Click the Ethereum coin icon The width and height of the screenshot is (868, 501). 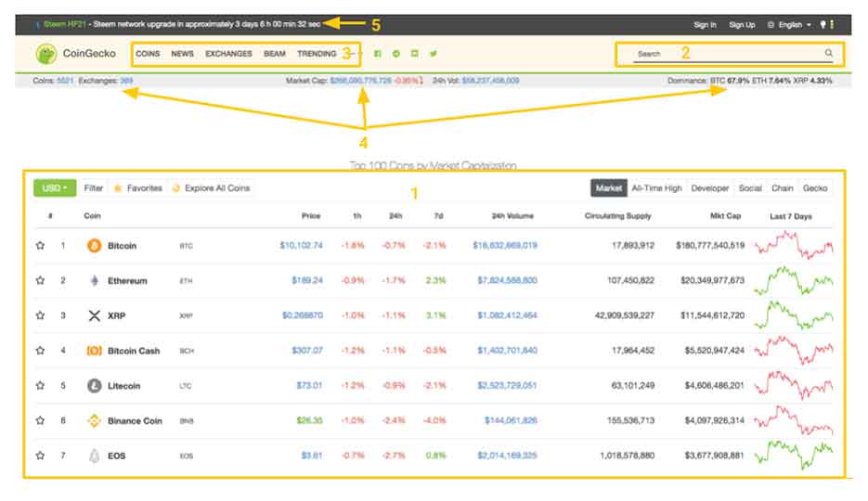[x=94, y=280]
